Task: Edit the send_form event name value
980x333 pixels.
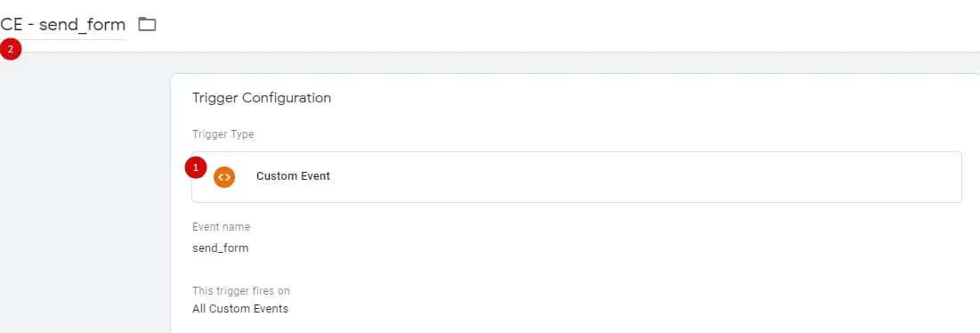Action: click(x=220, y=248)
